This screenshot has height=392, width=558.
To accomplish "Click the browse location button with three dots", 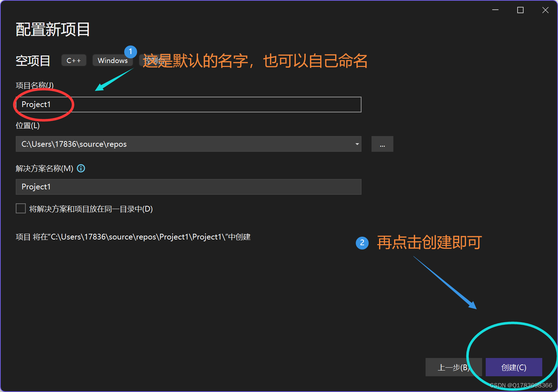I will [x=382, y=144].
